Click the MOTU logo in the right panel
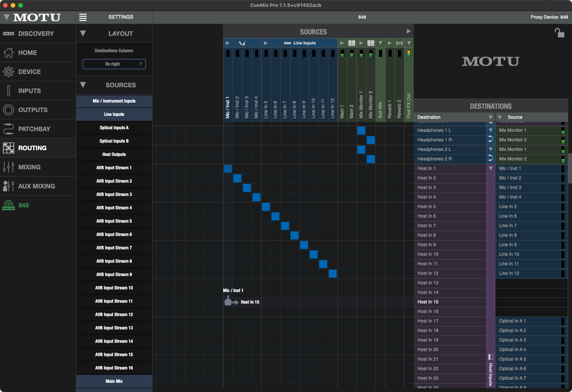The width and height of the screenshot is (572, 392). tap(491, 61)
